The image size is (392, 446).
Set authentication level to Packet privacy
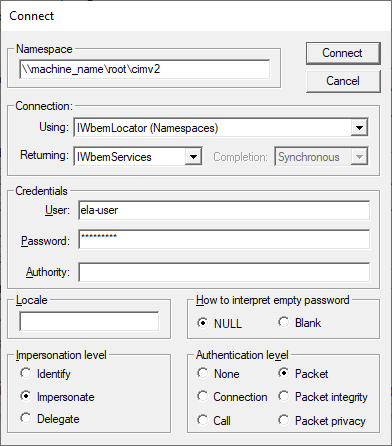(322, 421)
